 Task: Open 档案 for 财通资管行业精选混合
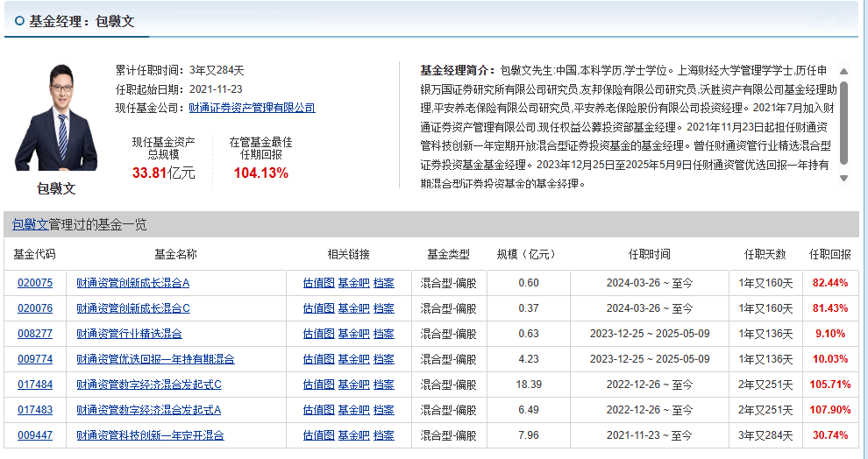pyautogui.click(x=384, y=334)
